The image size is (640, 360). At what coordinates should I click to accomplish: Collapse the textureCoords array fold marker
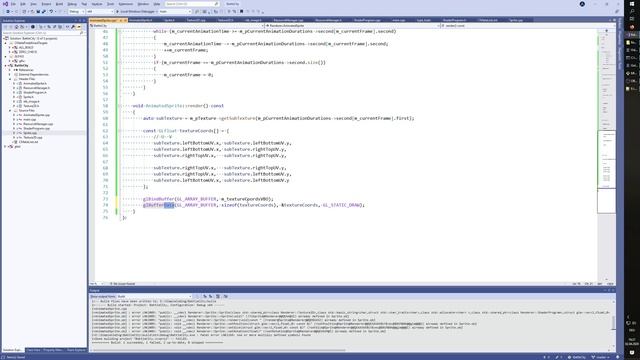[x=120, y=131]
